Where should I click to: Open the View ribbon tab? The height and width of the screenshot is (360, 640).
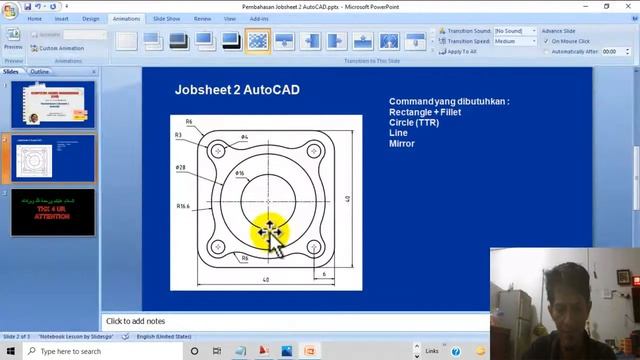click(230, 19)
